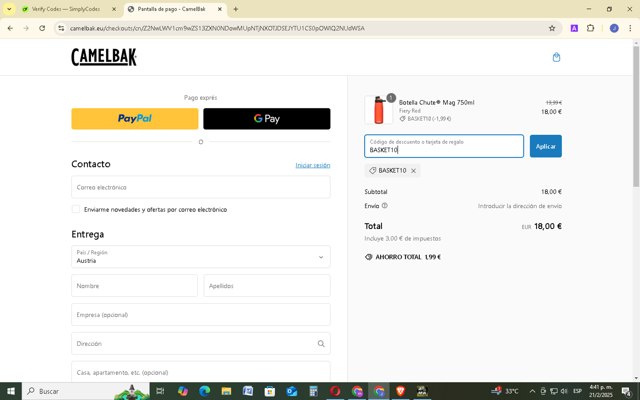Open Microsoft Copilot from the taskbar
640x400 pixels.
pyautogui.click(x=183, y=391)
